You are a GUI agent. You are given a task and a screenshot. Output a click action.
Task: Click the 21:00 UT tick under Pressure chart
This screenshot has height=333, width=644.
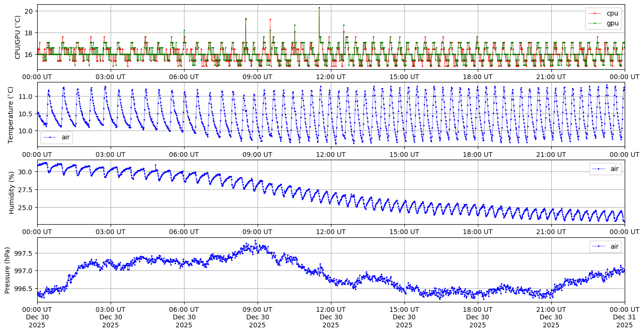pyautogui.click(x=551, y=309)
